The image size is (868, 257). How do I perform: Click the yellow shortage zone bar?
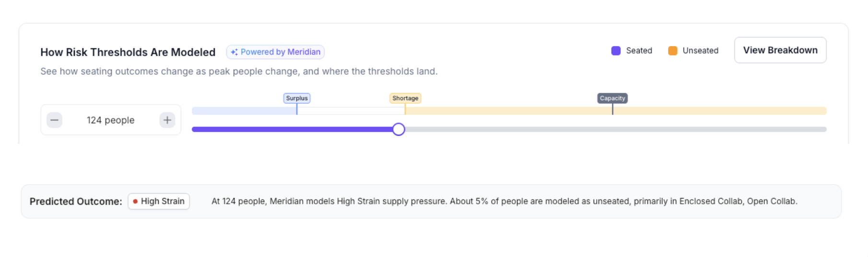coord(719,111)
